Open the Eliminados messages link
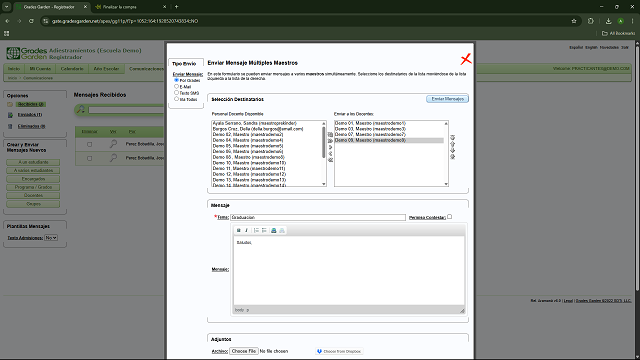The width and height of the screenshot is (640, 360). click(x=31, y=126)
